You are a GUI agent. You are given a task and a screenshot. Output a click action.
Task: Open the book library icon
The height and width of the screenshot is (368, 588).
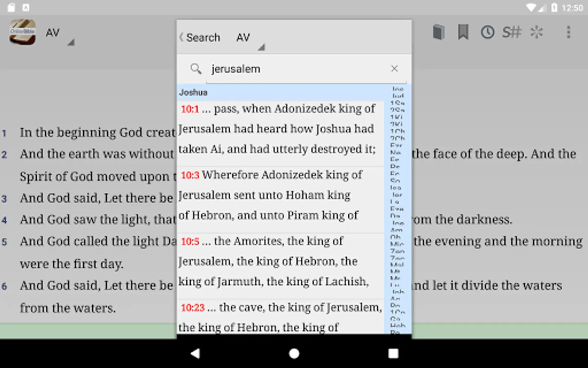click(x=438, y=32)
